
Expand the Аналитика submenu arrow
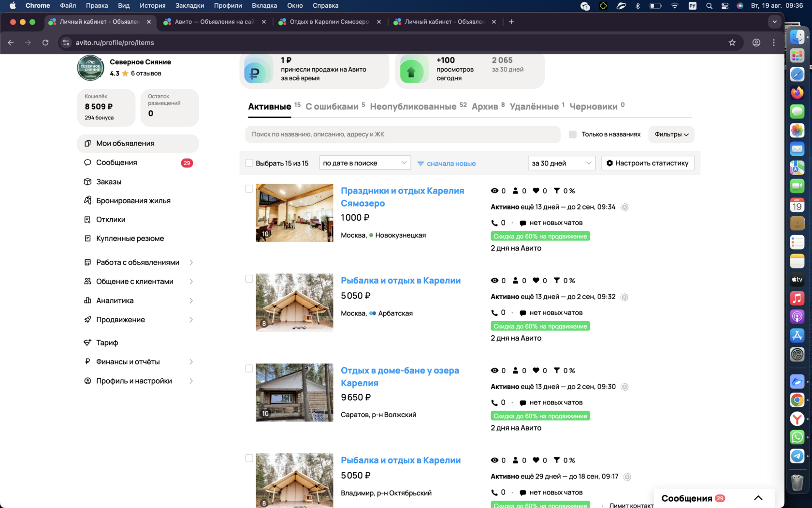(x=191, y=300)
